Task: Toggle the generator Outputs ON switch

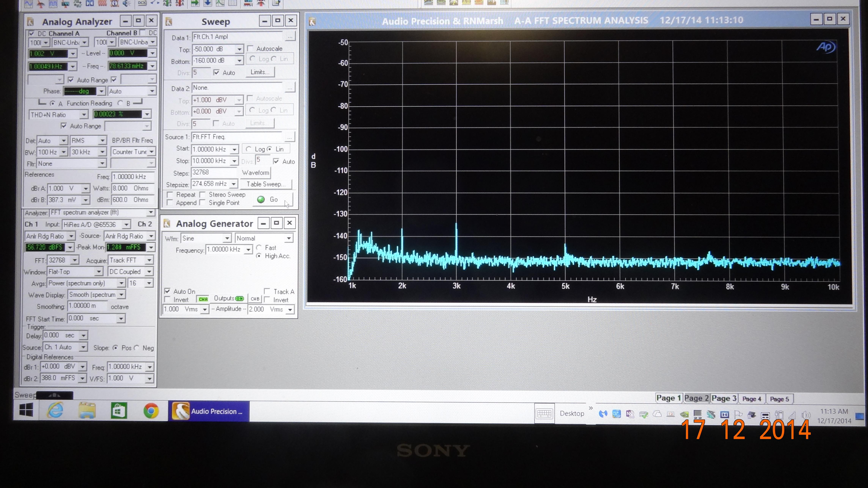Action: click(x=240, y=299)
